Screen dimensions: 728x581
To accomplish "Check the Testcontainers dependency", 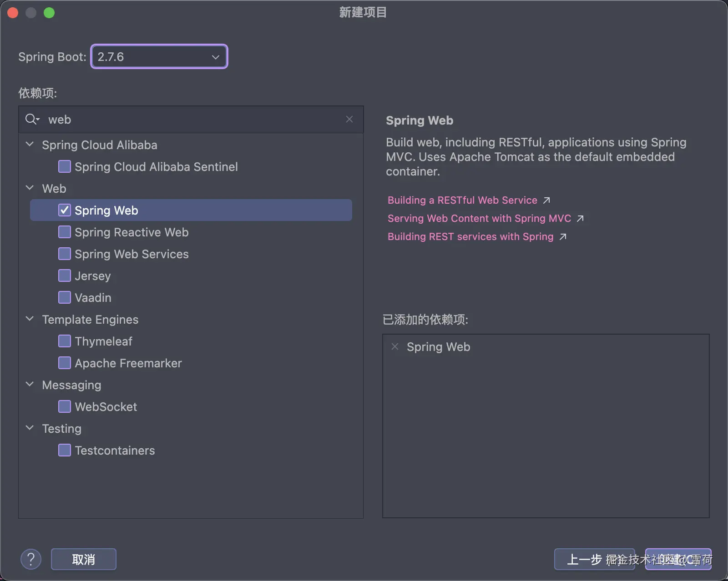I will point(65,450).
